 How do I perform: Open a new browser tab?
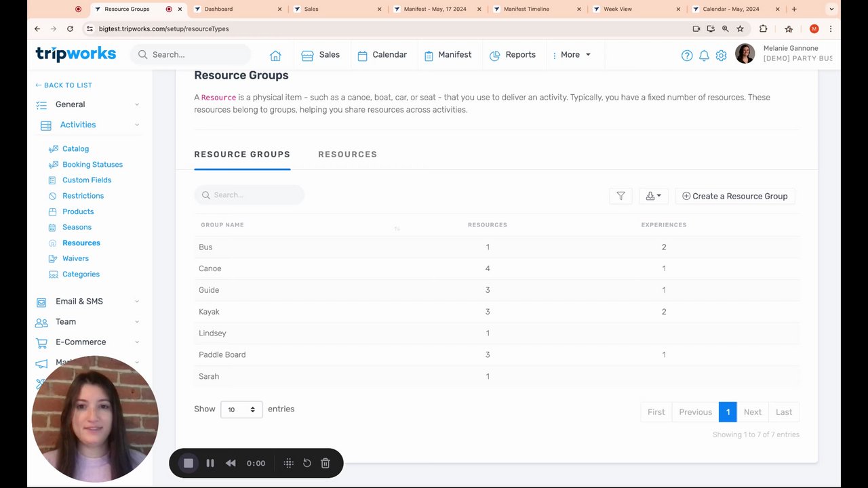(x=794, y=9)
